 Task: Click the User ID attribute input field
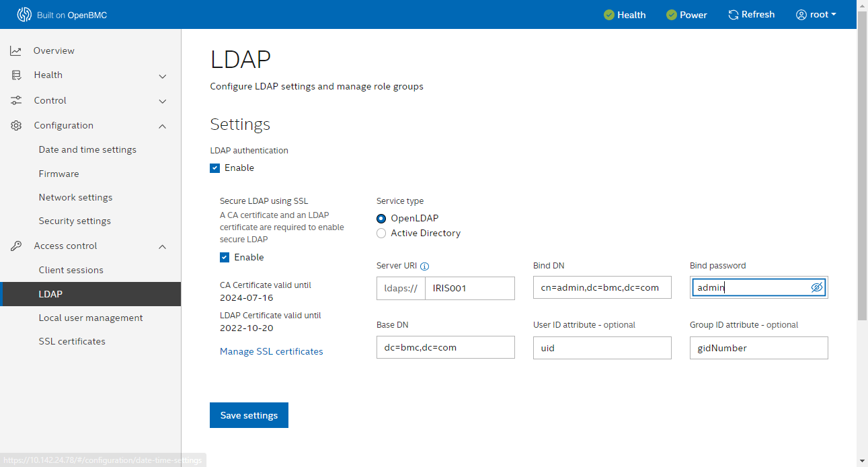[602, 348]
